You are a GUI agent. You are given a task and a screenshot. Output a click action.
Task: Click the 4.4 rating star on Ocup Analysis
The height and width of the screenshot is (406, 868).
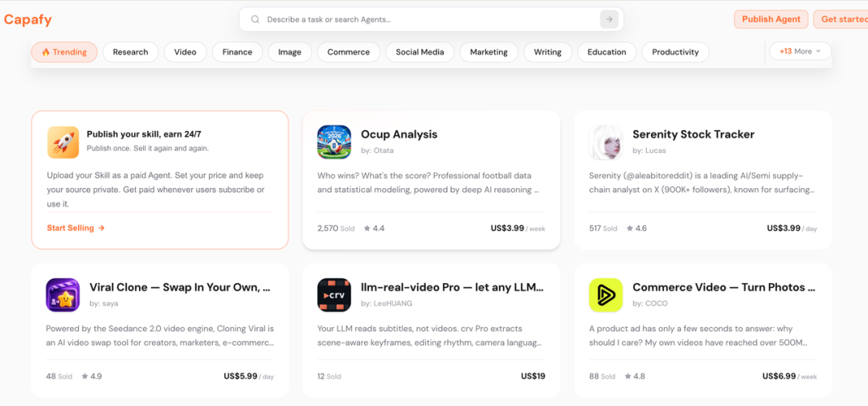point(367,228)
